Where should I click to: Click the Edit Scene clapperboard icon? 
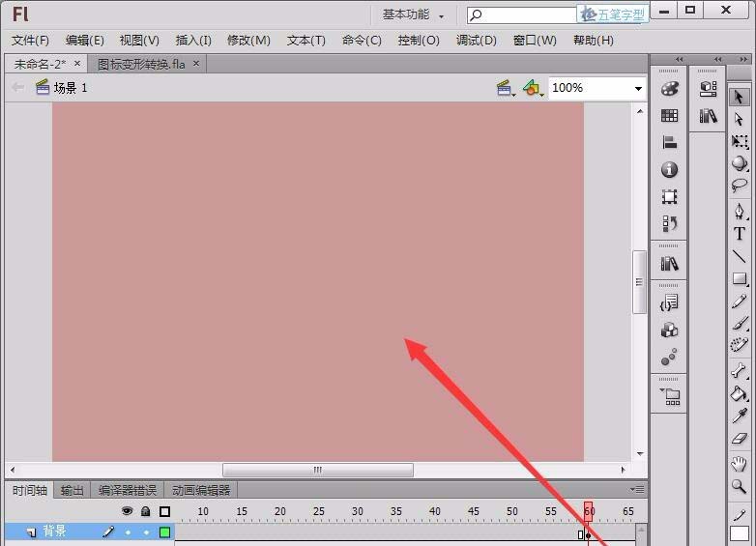505,88
